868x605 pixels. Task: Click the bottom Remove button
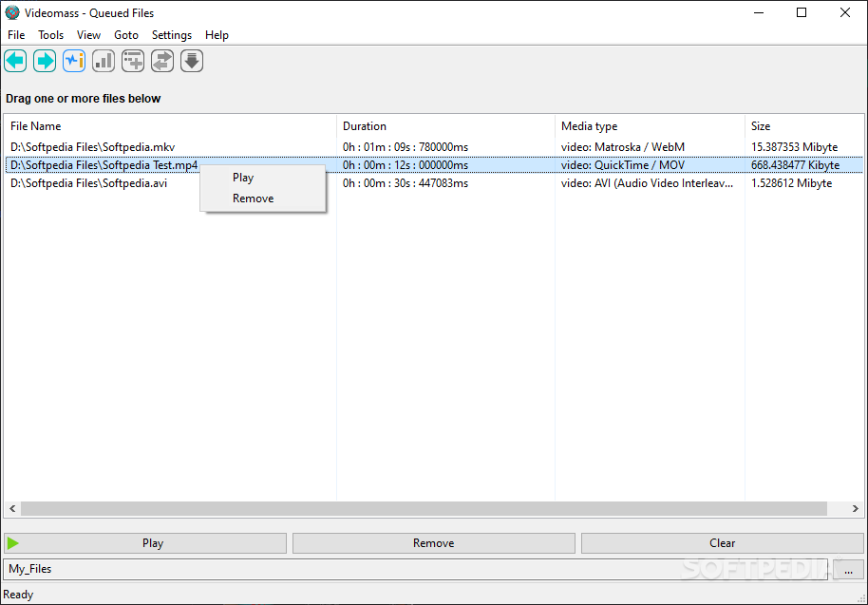[433, 543]
